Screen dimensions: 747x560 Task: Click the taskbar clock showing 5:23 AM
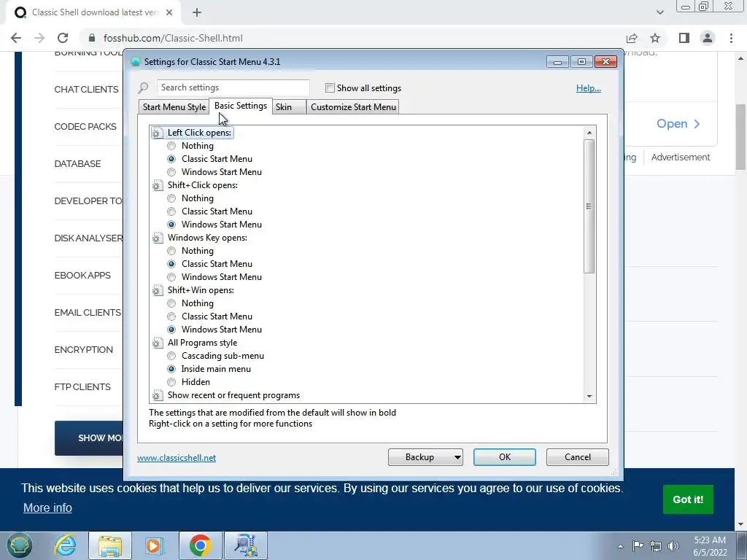tap(710, 546)
